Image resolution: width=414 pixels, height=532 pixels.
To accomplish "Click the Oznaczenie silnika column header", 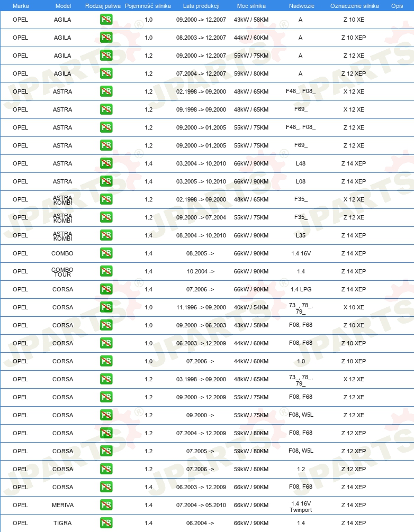I will point(355,6).
